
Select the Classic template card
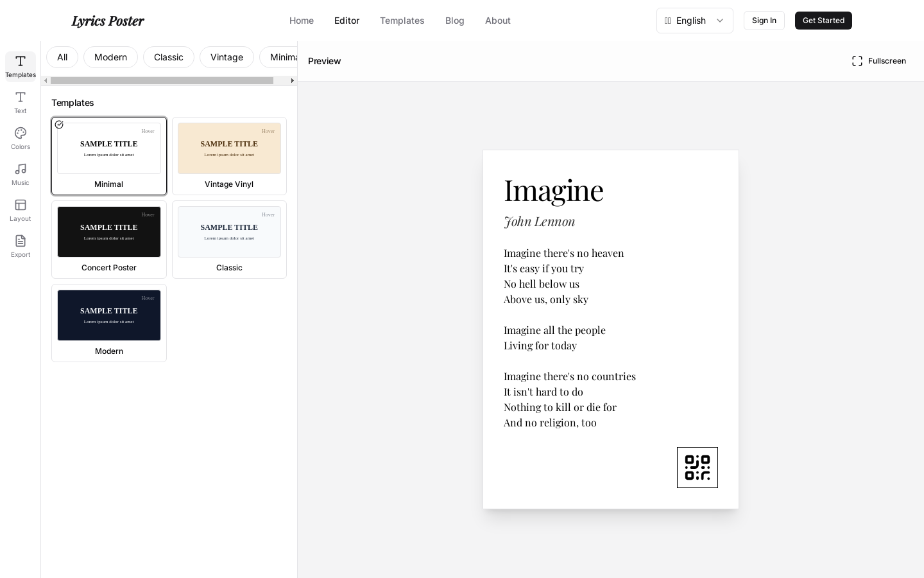click(229, 240)
